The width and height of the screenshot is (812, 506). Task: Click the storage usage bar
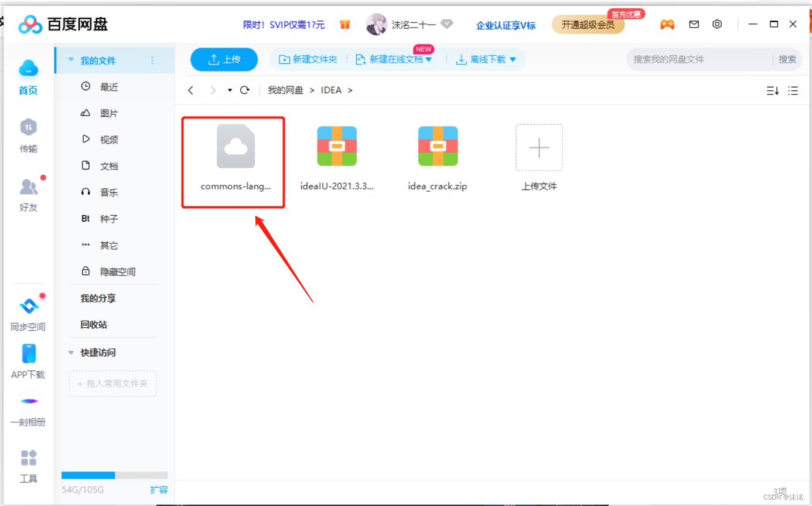coord(114,475)
